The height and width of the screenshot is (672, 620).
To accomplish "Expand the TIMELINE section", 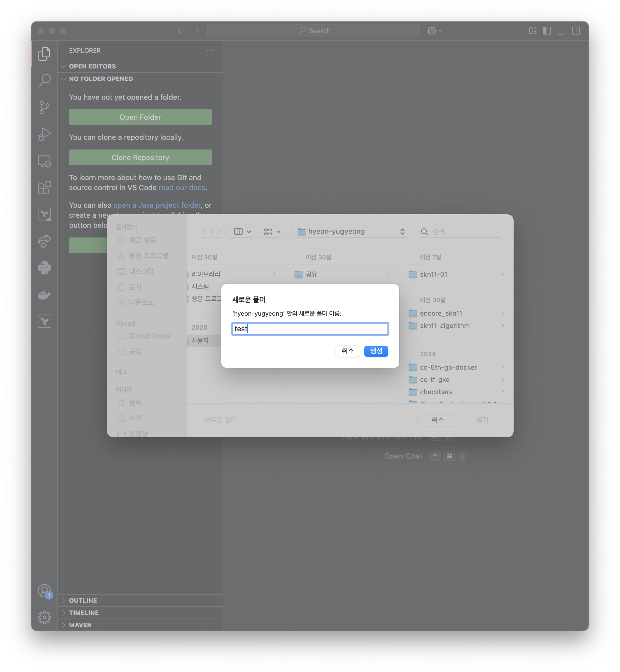I will click(84, 613).
